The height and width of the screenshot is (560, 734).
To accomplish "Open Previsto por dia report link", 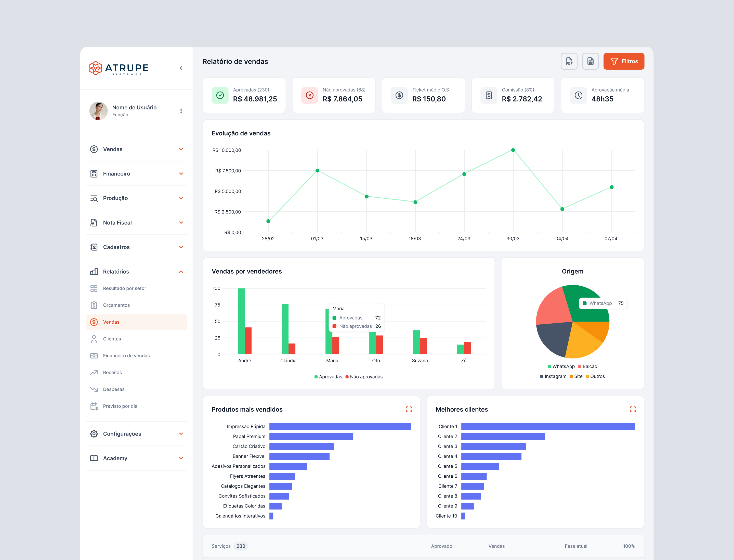I will pyautogui.click(x=120, y=406).
